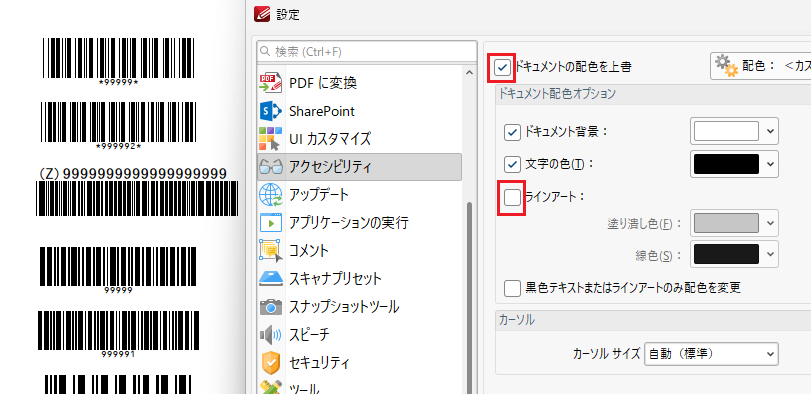Click the black 文字の色 color swatch

726,164
